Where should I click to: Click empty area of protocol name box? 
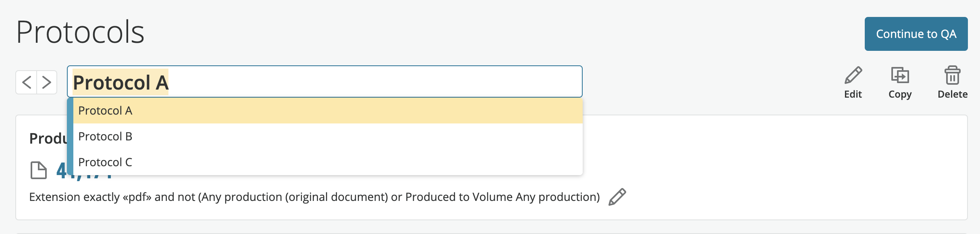point(375,81)
